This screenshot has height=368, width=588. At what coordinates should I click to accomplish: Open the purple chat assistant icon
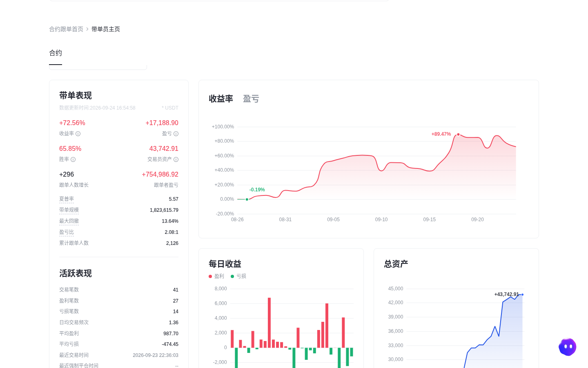tap(568, 347)
